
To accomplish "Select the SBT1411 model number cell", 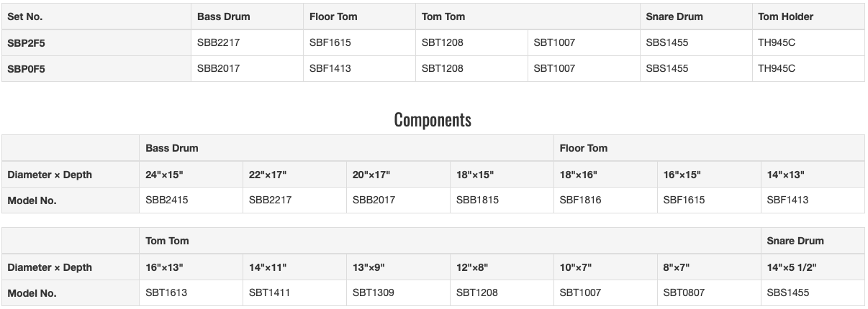I will (x=295, y=293).
